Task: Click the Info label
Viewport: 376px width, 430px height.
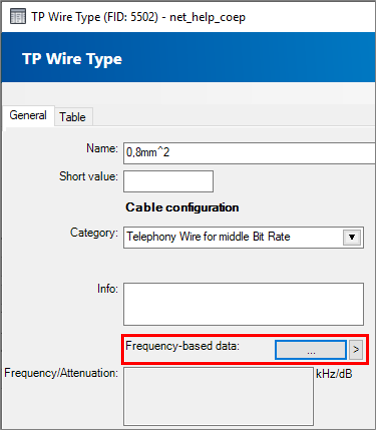Action: point(107,288)
